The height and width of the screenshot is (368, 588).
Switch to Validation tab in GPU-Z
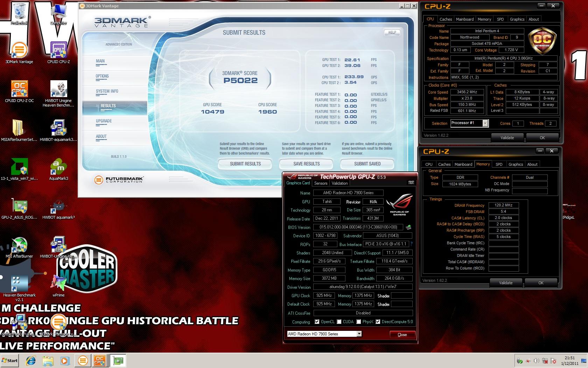tap(339, 183)
